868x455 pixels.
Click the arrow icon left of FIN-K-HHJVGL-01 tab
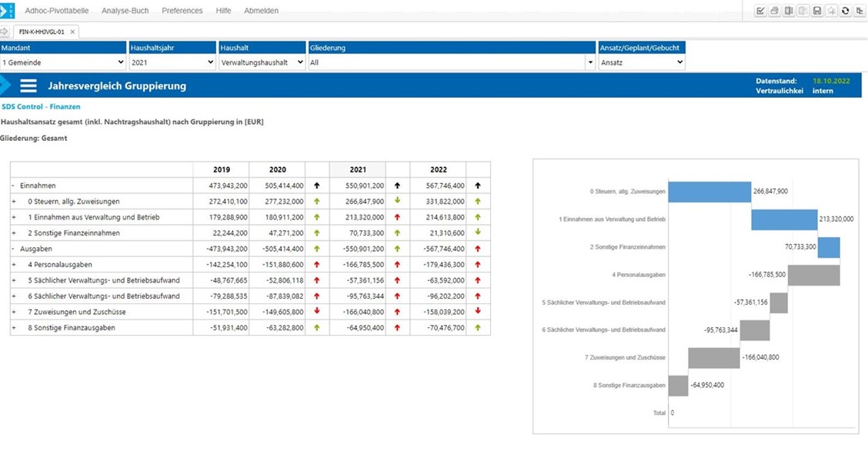coord(5,32)
